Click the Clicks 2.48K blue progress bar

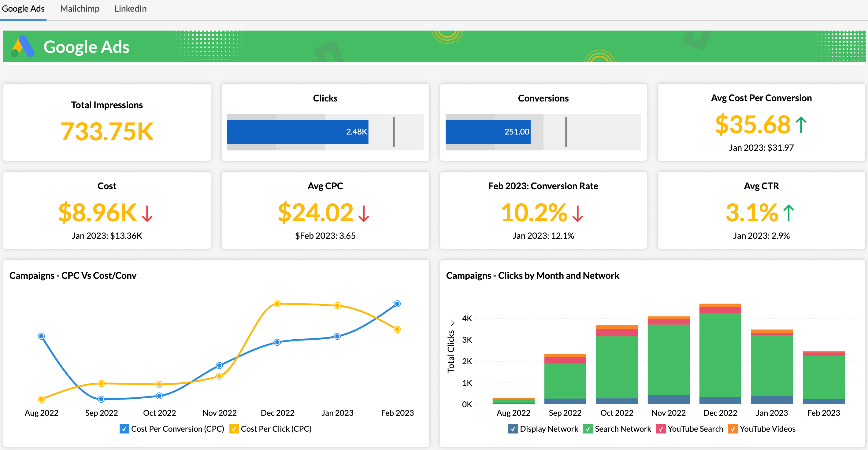tap(298, 132)
